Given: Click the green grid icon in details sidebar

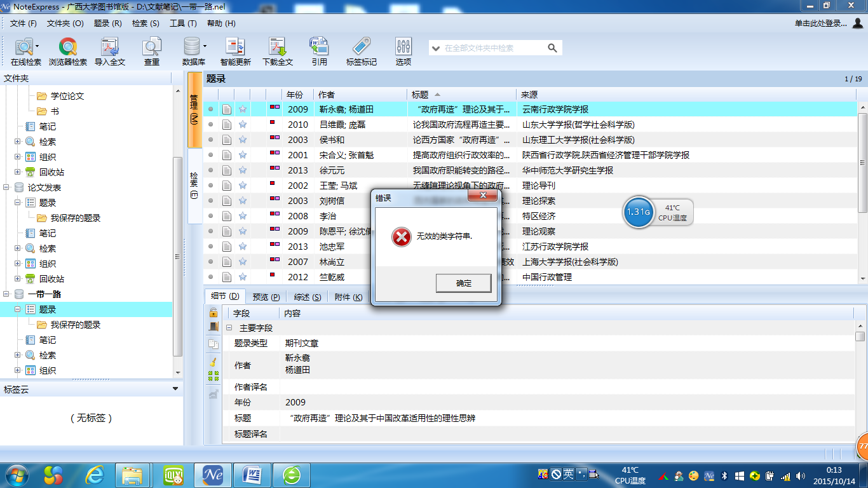Looking at the screenshot, I should point(214,376).
